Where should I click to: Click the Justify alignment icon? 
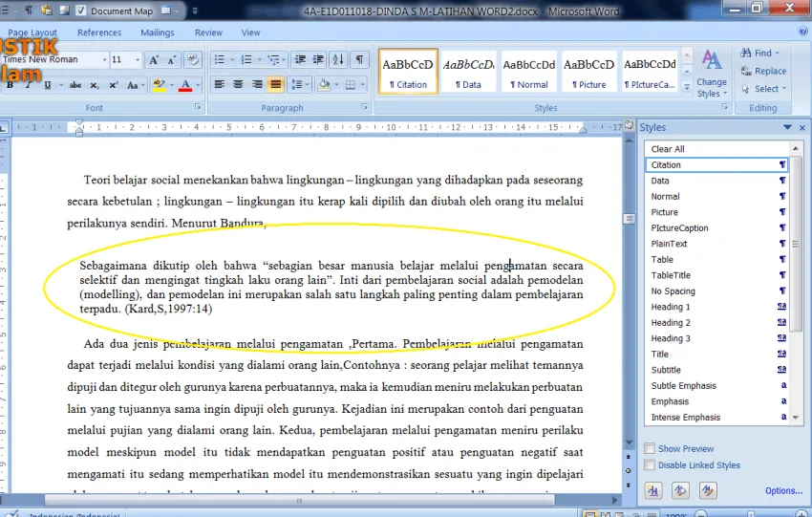pos(275,84)
